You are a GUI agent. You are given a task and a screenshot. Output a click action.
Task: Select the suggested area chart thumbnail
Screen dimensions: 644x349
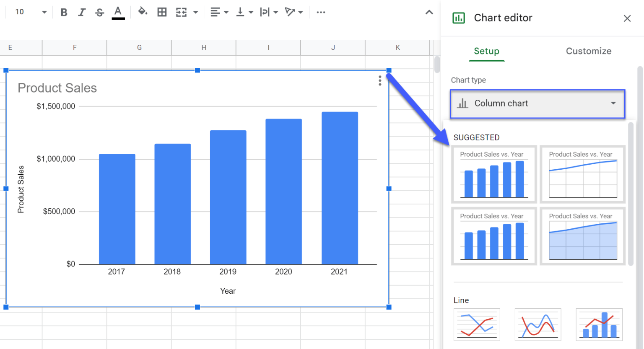[582, 236]
